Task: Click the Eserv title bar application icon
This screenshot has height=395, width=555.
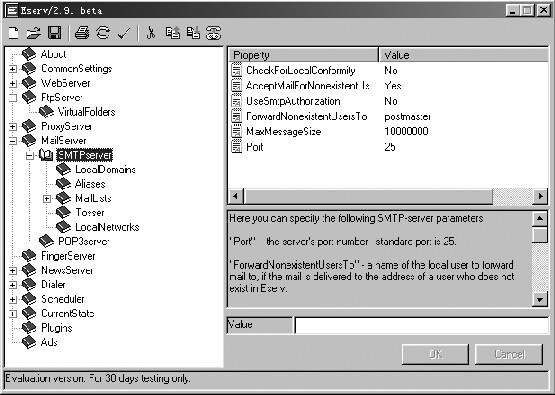Action: (12, 10)
